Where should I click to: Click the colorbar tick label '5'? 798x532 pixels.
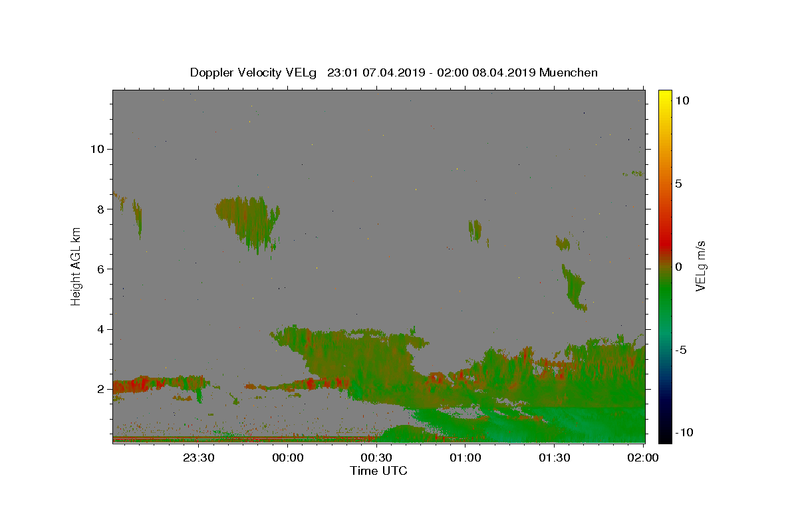[678, 184]
